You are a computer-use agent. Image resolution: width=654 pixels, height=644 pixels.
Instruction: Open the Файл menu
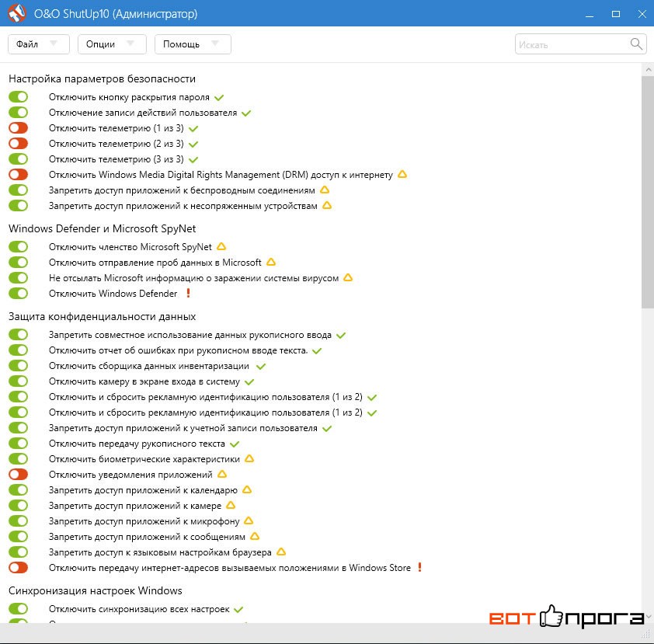pyautogui.click(x=38, y=44)
